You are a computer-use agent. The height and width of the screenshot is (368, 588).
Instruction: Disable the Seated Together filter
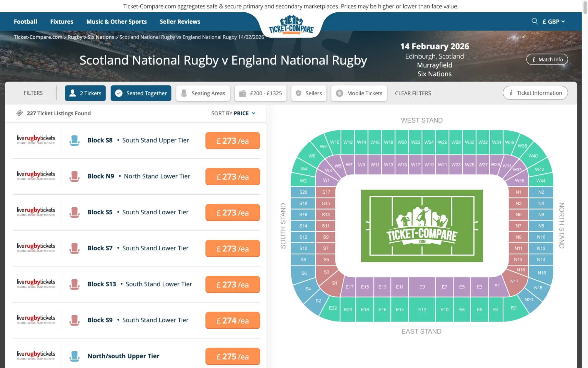pos(141,93)
